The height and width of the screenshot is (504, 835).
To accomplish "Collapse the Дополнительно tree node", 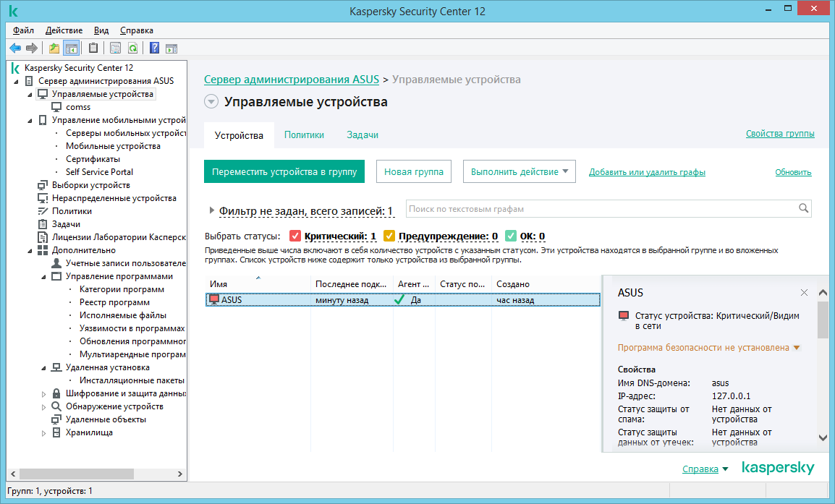I will [x=30, y=251].
